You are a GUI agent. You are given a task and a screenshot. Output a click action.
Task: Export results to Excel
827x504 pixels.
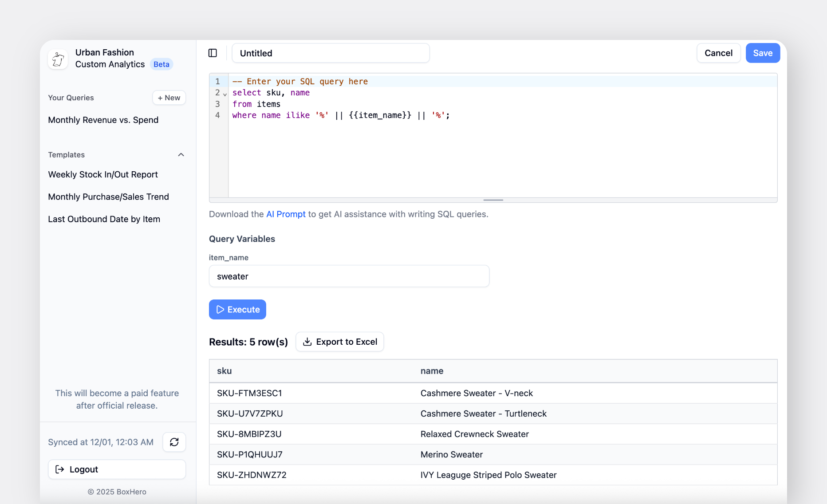point(339,342)
